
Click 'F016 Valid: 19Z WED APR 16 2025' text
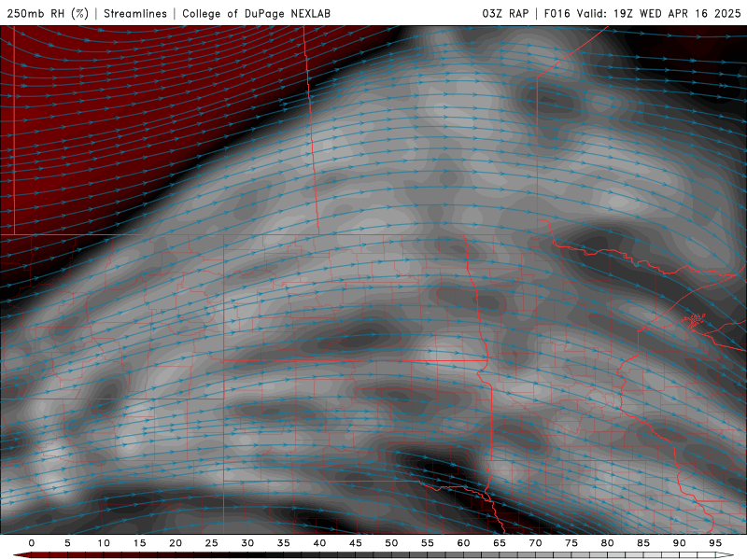[x=642, y=13]
